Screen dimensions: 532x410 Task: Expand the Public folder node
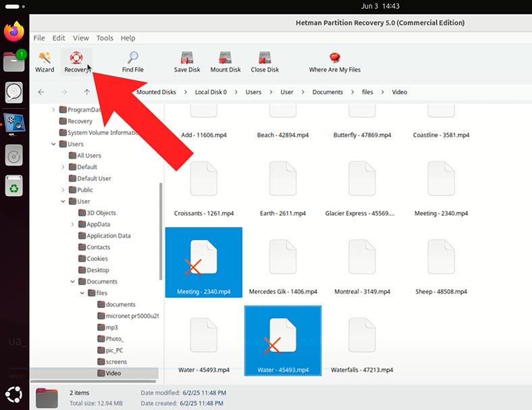click(63, 190)
